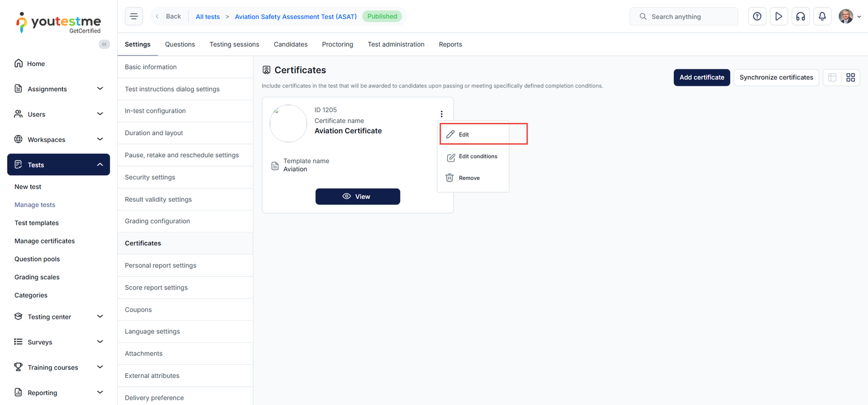The image size is (868, 405).
Task: Click the three-dot menu on certificate card
Action: pos(442,114)
